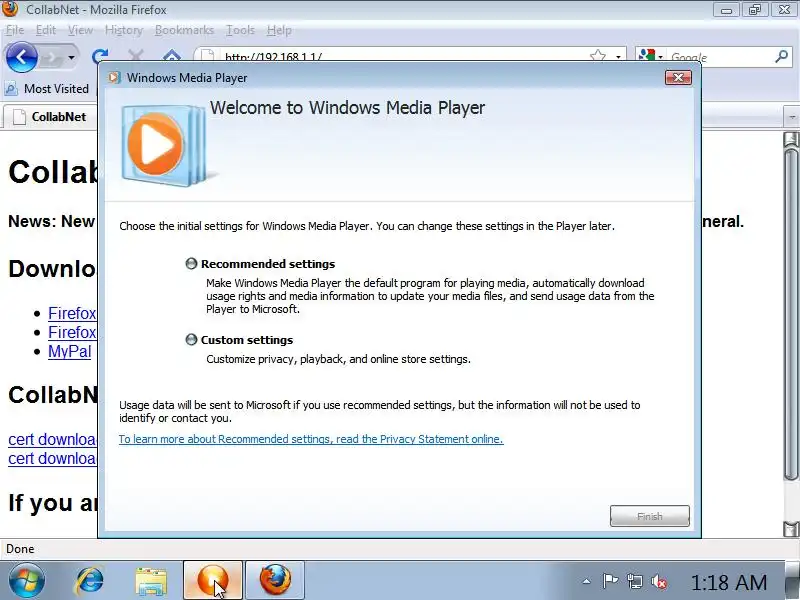Viewport: 800px width, 600px height.
Task: Click the first Firefox download link
Action: 72,313
